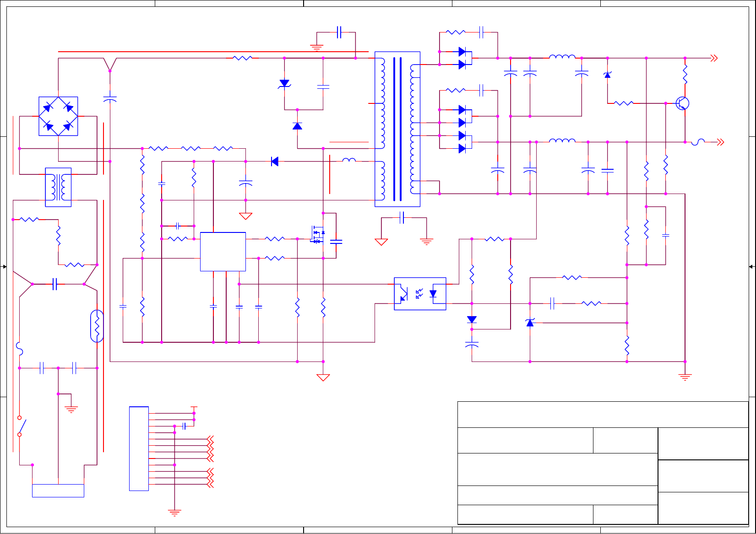The height and width of the screenshot is (534, 756).
Task: Select the main flyback transformer symbol
Action: click(397, 129)
